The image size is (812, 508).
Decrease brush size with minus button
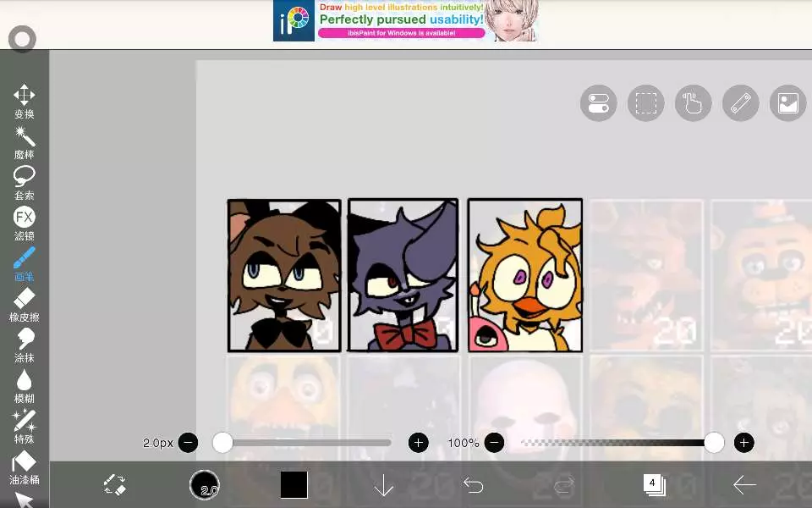click(x=188, y=443)
